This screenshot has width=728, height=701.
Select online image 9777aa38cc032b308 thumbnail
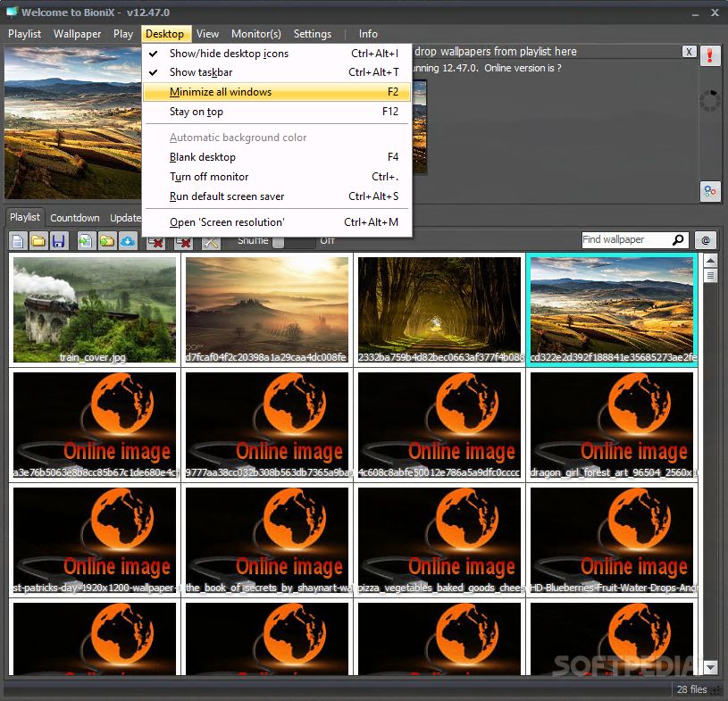click(267, 425)
